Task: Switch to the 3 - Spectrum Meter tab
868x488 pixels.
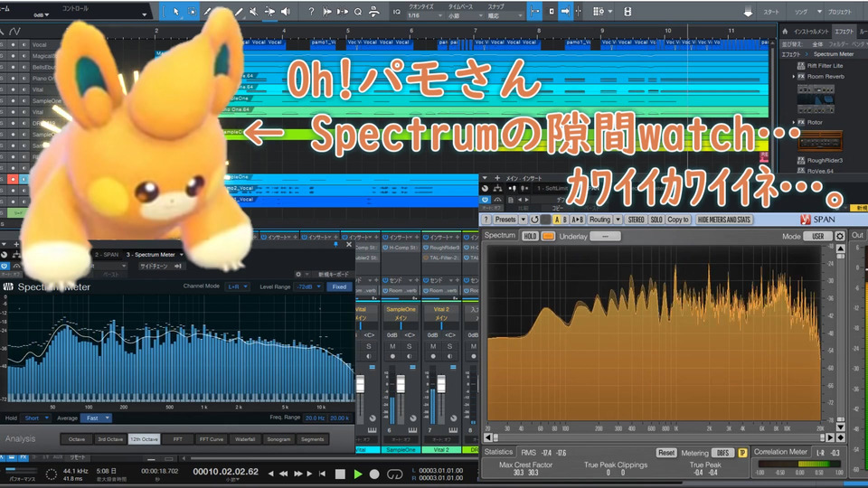Action: tap(151, 255)
